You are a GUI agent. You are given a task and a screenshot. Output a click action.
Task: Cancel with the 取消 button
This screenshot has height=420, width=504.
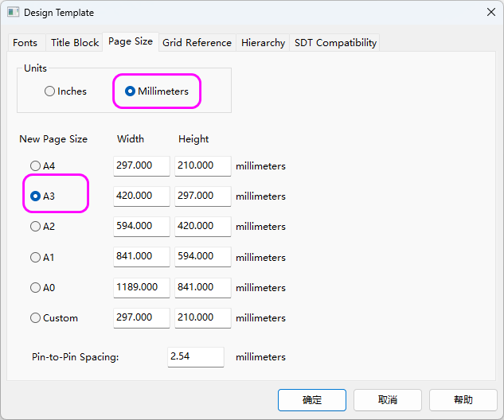[x=388, y=400]
